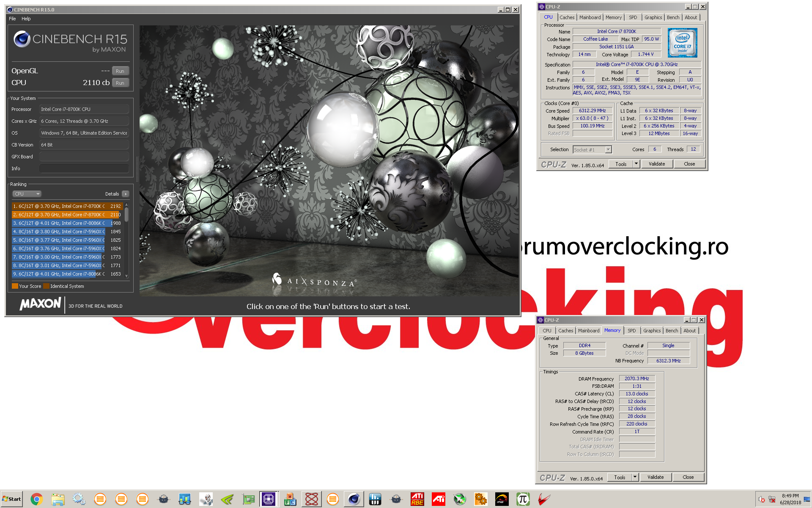Screen dimensions: 812x508
Task: Open the SPD tab in upper CPU-Z
Action: point(633,17)
